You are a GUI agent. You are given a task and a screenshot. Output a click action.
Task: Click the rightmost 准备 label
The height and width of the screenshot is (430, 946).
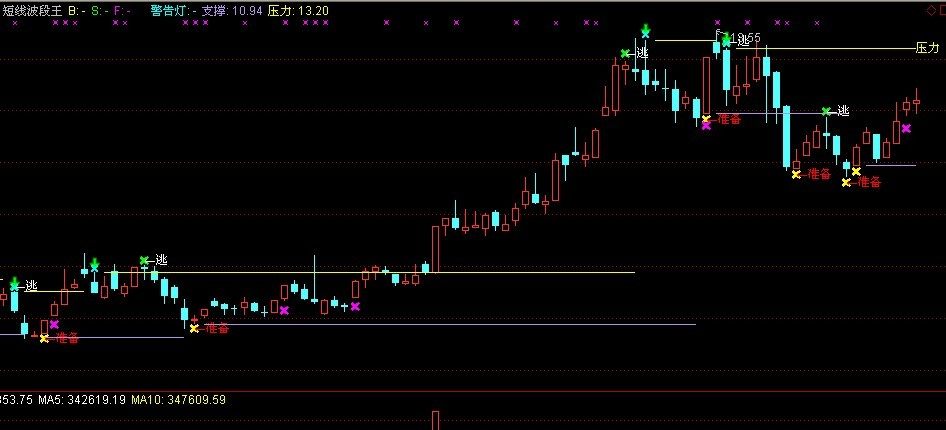coord(869,182)
